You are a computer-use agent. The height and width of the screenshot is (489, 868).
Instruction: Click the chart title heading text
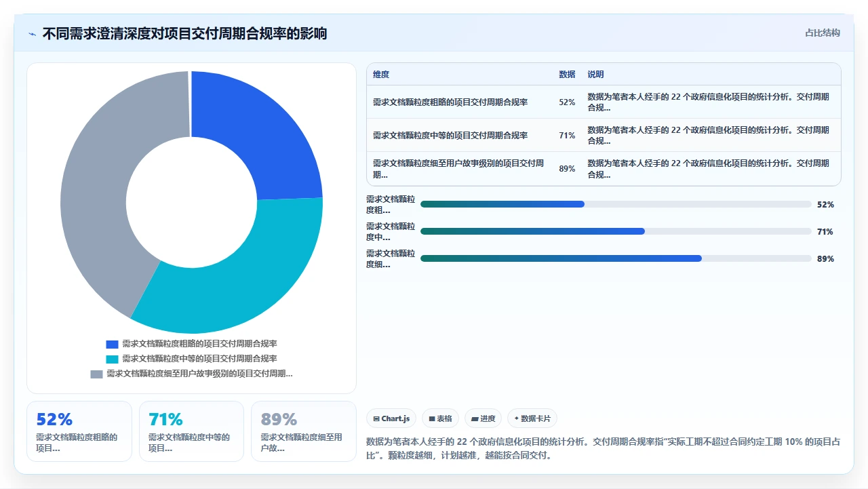coord(184,33)
